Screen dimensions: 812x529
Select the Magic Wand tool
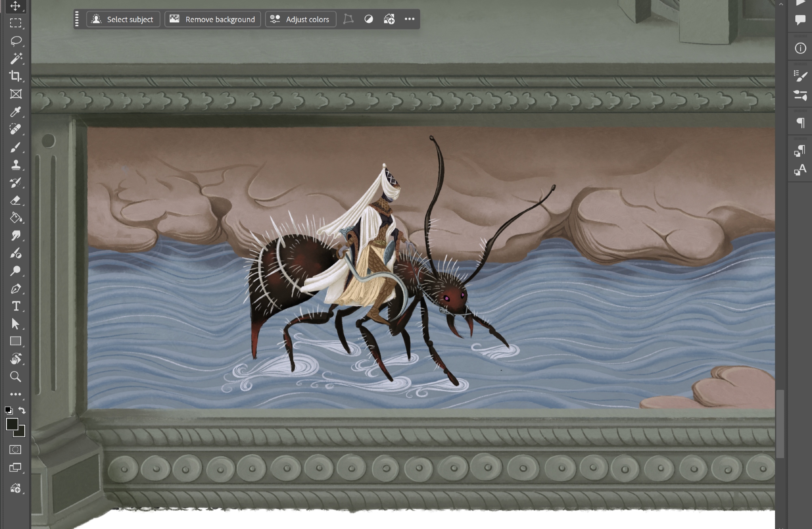15,58
